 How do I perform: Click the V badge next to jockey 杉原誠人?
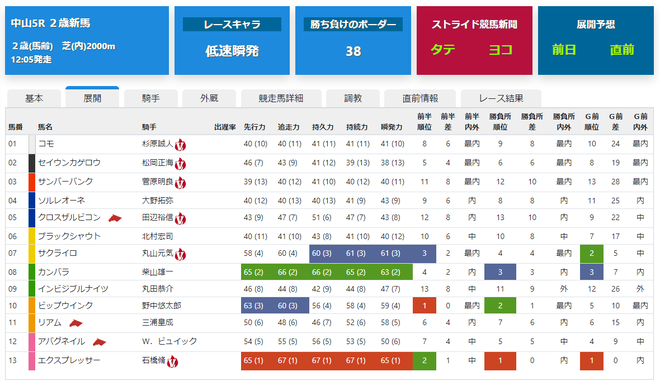[180, 145]
